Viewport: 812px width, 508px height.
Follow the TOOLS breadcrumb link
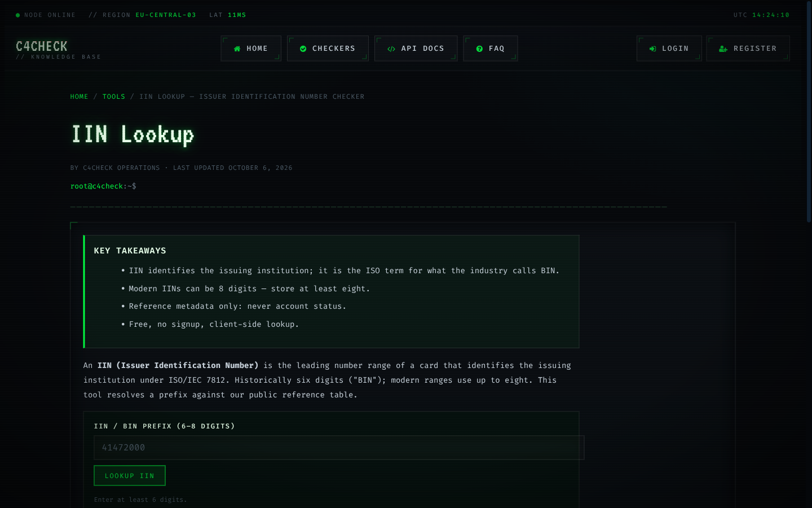(x=114, y=97)
